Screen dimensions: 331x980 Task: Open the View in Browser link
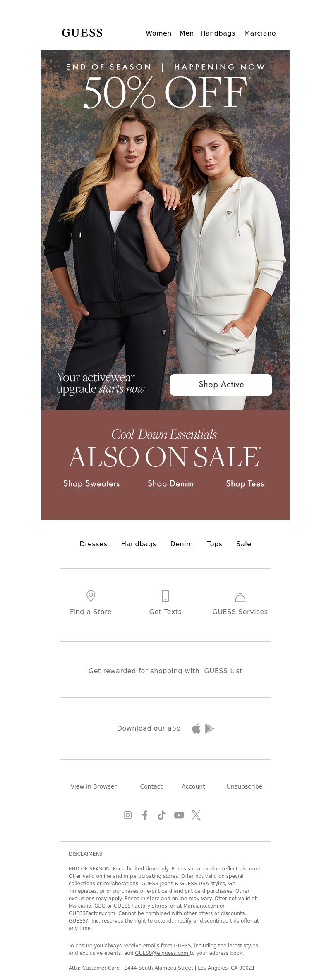click(94, 786)
